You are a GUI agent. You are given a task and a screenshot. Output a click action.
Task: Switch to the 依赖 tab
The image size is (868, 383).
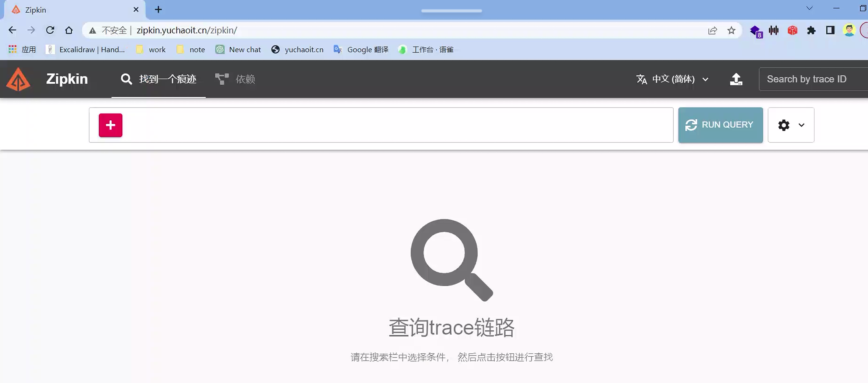pos(245,79)
